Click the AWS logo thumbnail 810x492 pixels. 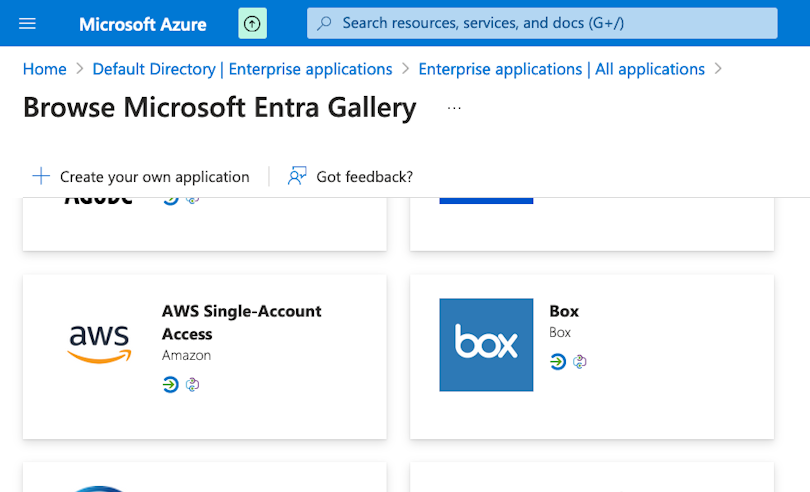point(99,344)
